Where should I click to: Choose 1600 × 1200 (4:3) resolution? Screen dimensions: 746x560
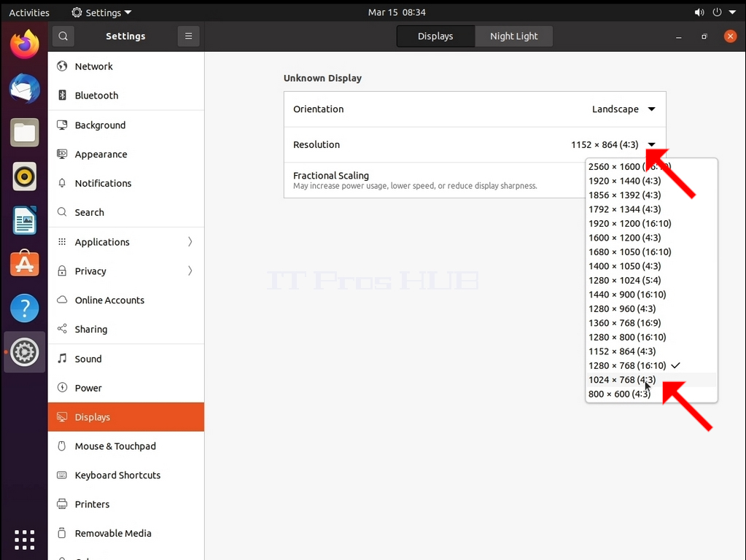pyautogui.click(x=651, y=238)
